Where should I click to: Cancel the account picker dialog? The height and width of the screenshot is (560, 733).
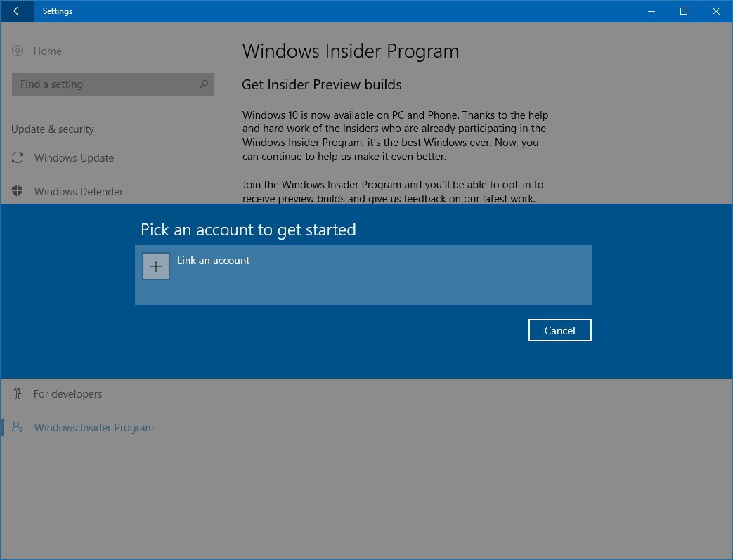[559, 330]
